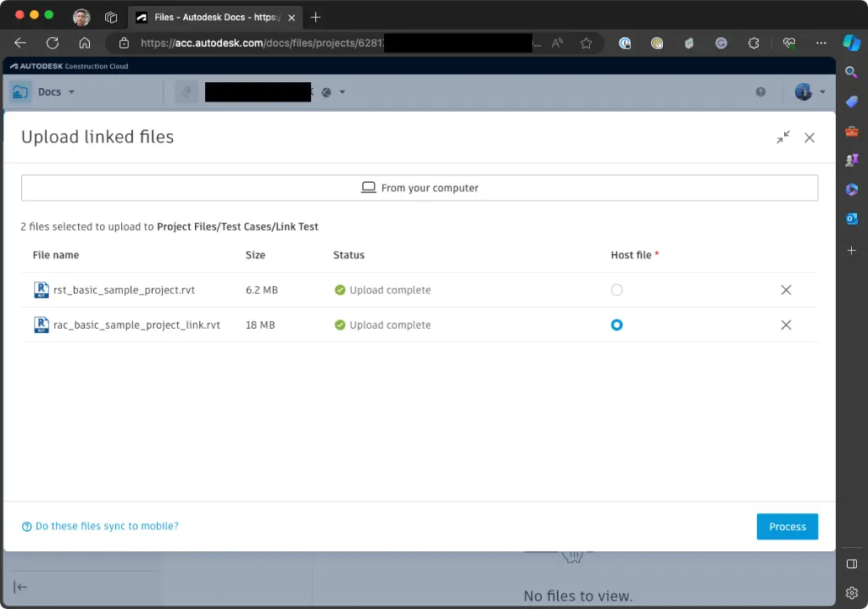Image resolution: width=868 pixels, height=609 pixels.
Task: Click the Autodesk Construction Cloud logo
Action: pyautogui.click(x=70, y=66)
